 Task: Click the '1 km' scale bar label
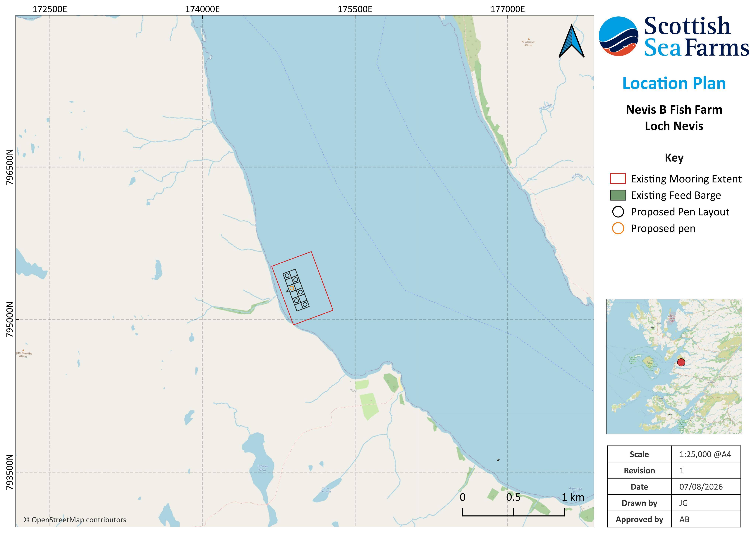click(573, 497)
